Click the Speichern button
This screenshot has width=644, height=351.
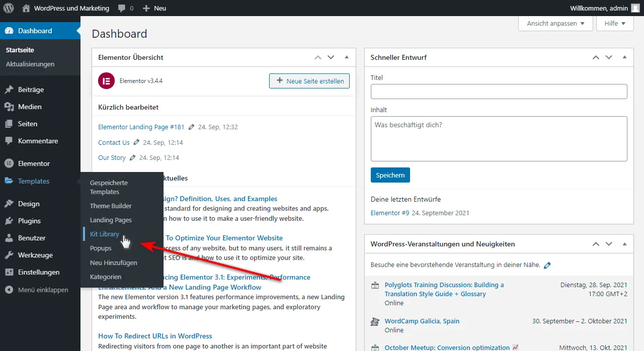390,175
